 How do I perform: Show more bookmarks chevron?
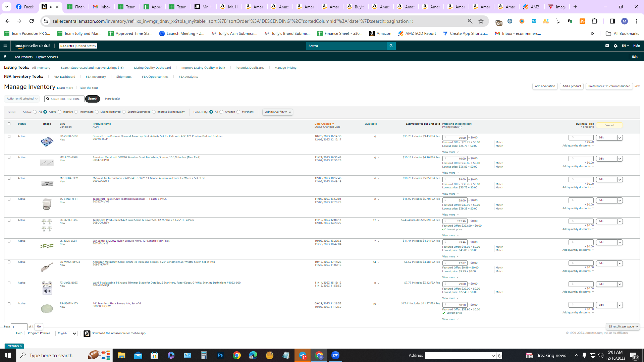click(x=592, y=34)
